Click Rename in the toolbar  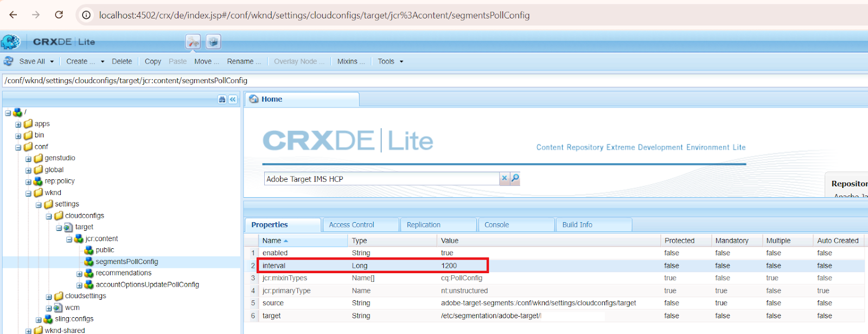point(244,61)
